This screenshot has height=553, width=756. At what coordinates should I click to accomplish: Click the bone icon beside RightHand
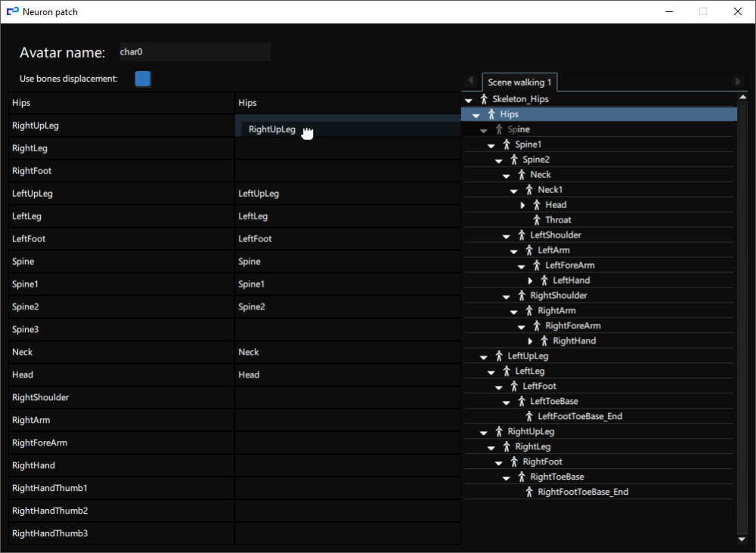point(544,340)
